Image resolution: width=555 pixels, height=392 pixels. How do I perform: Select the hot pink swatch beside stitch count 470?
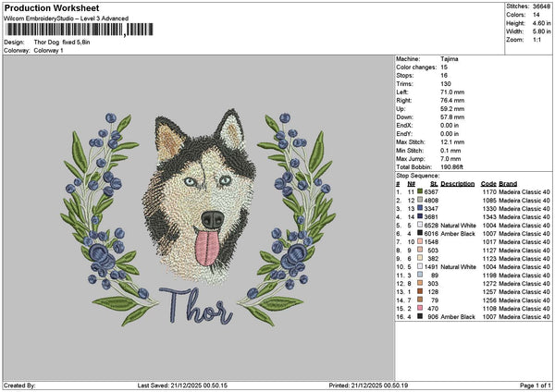coord(420,308)
